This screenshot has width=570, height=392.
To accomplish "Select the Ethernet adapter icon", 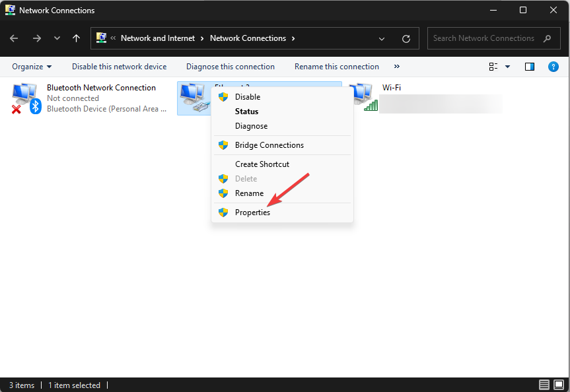I will (x=194, y=98).
